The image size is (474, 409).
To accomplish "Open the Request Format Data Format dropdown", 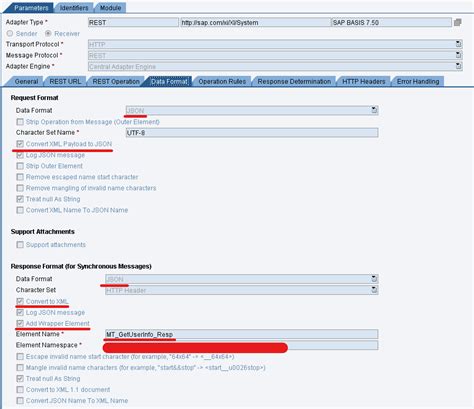I will (x=374, y=110).
